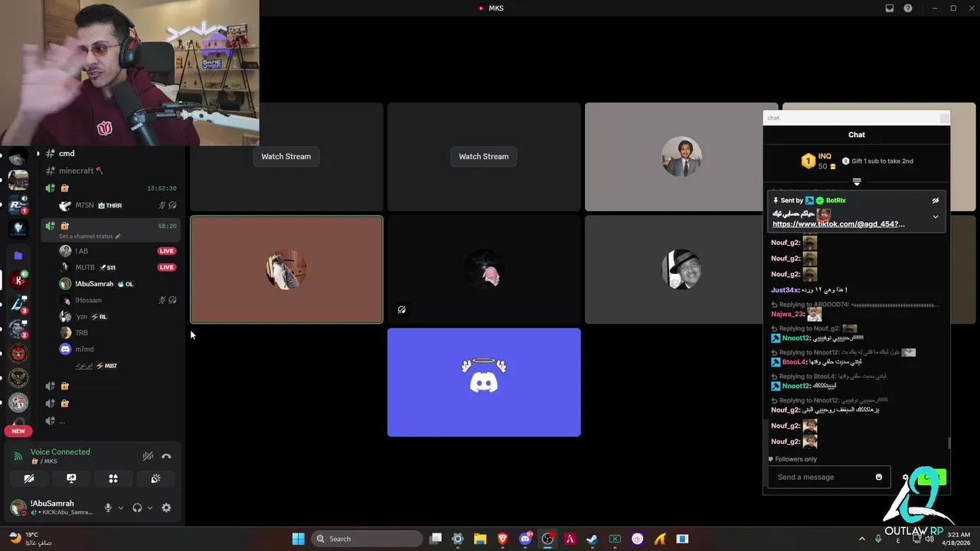The image size is (980, 551).
Task: Open Discord inbox icon in title bar
Action: pyautogui.click(x=890, y=8)
